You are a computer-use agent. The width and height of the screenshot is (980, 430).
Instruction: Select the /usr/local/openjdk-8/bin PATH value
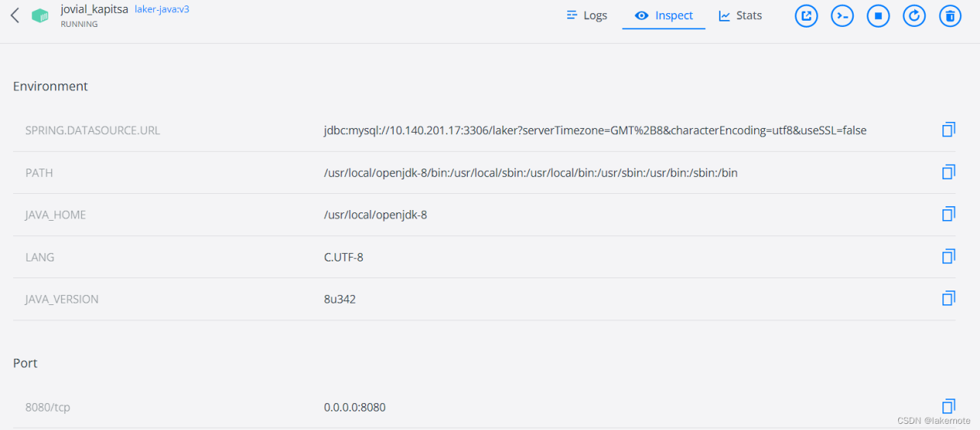pos(531,172)
